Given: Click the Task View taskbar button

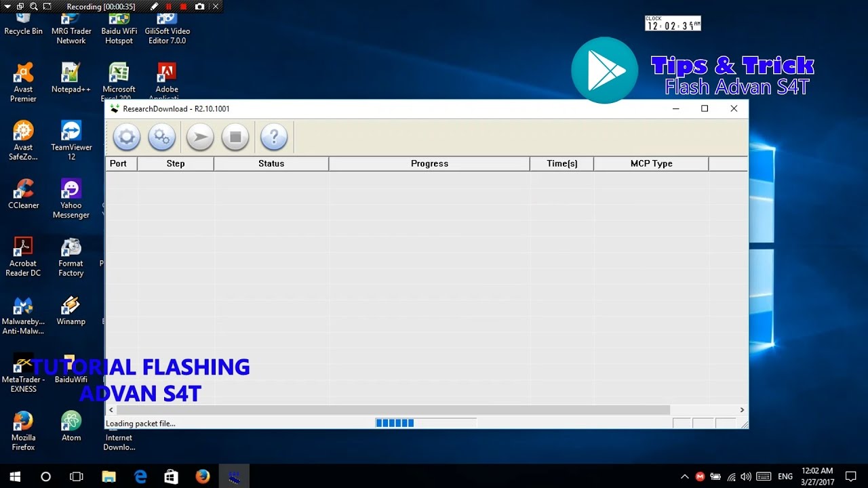Looking at the screenshot, I should coord(77,476).
